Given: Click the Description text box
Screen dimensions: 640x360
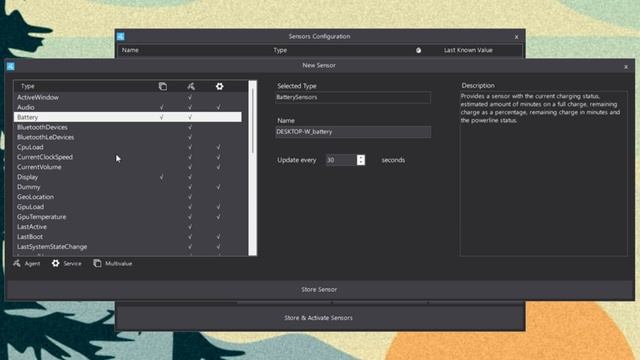Looking at the screenshot, I should coord(543,173).
